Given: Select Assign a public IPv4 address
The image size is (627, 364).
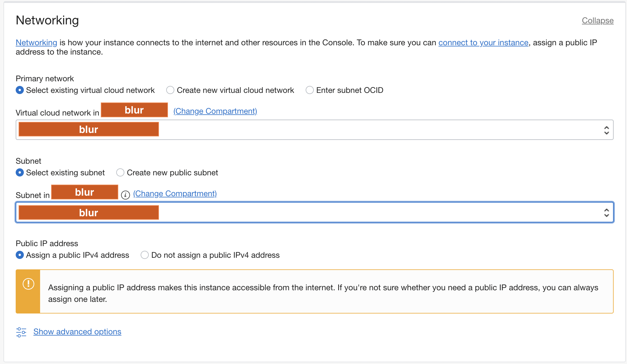Looking at the screenshot, I should click(x=19, y=255).
